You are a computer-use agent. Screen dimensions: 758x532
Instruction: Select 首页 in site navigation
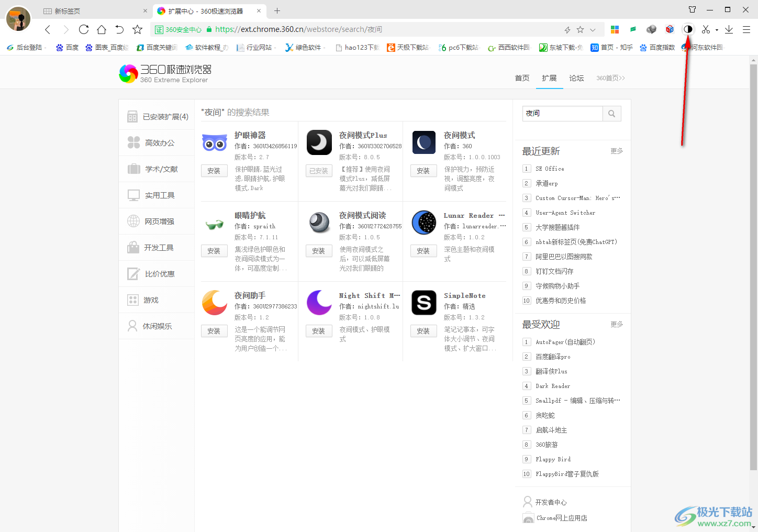522,78
